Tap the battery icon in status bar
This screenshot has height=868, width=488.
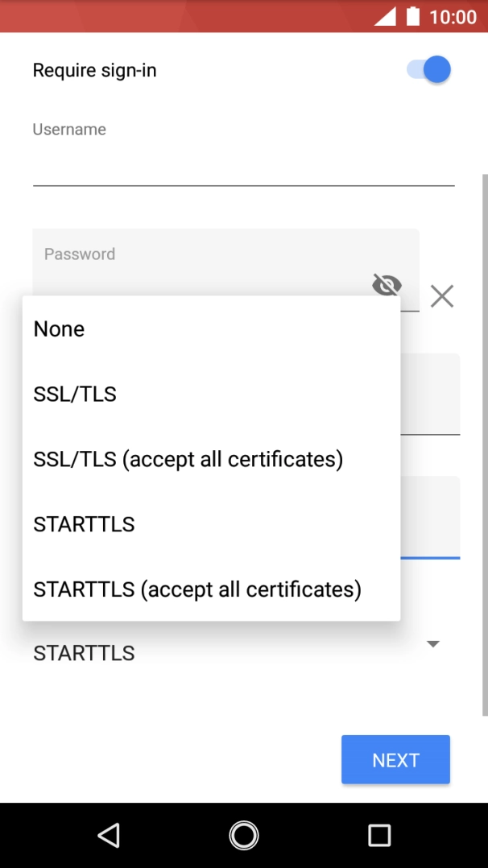[x=413, y=16]
